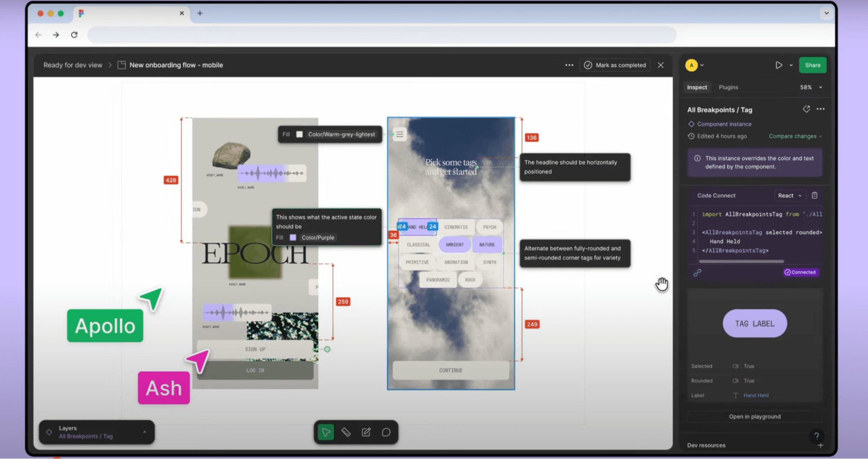This screenshot has height=459, width=868.
Task: Select the Measure tool in bottom toolbar
Action: [x=346, y=432]
